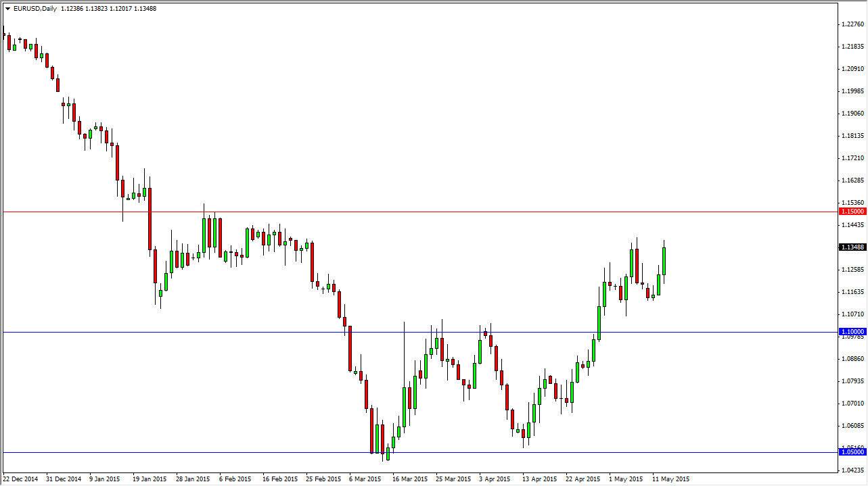Click the 1.12585 price axis label
Image resolution: width=868 pixels, height=486 pixels.
[x=854, y=270]
